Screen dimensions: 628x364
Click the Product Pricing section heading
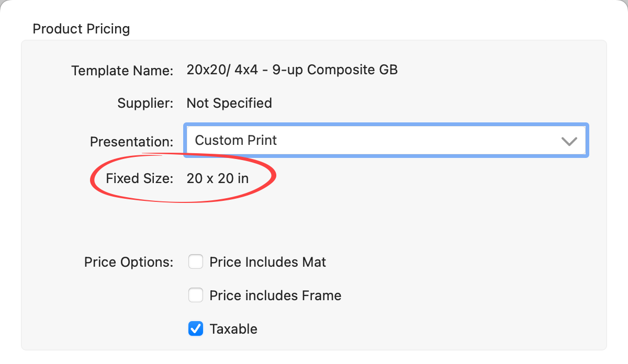(x=81, y=29)
